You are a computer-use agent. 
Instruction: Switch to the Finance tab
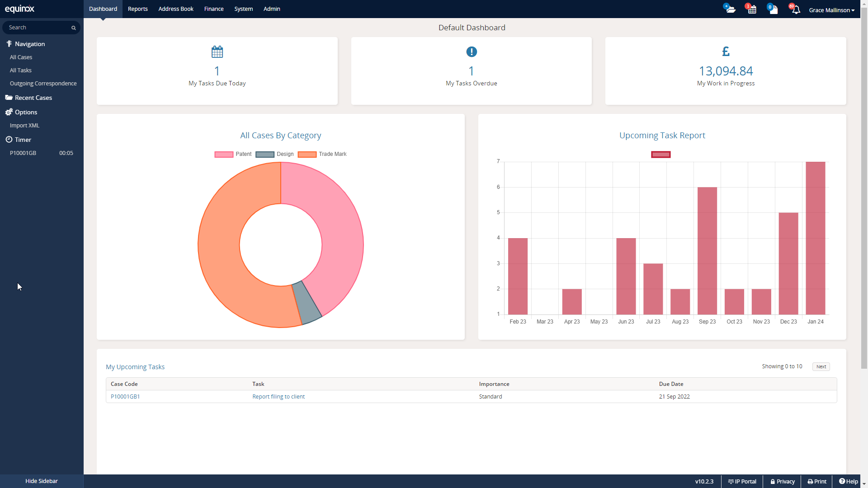pos(213,9)
